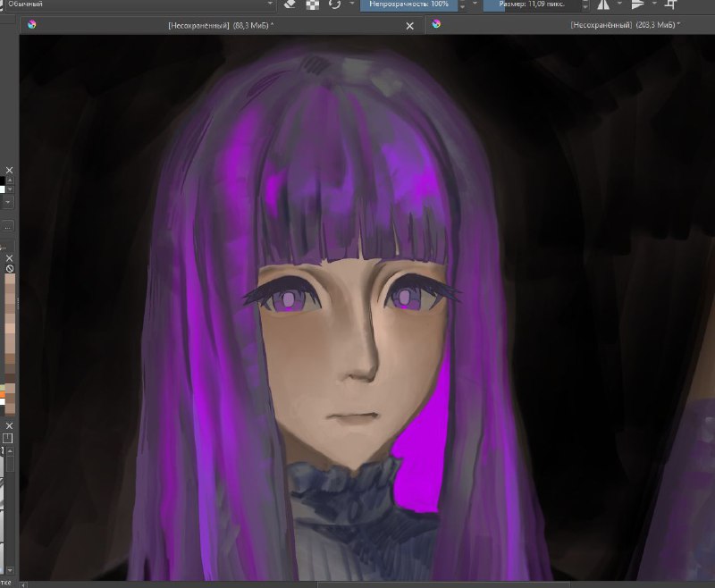Select the crop/wrap icon in toolbar
This screenshot has width=715, height=588.
pyautogui.click(x=671, y=4)
